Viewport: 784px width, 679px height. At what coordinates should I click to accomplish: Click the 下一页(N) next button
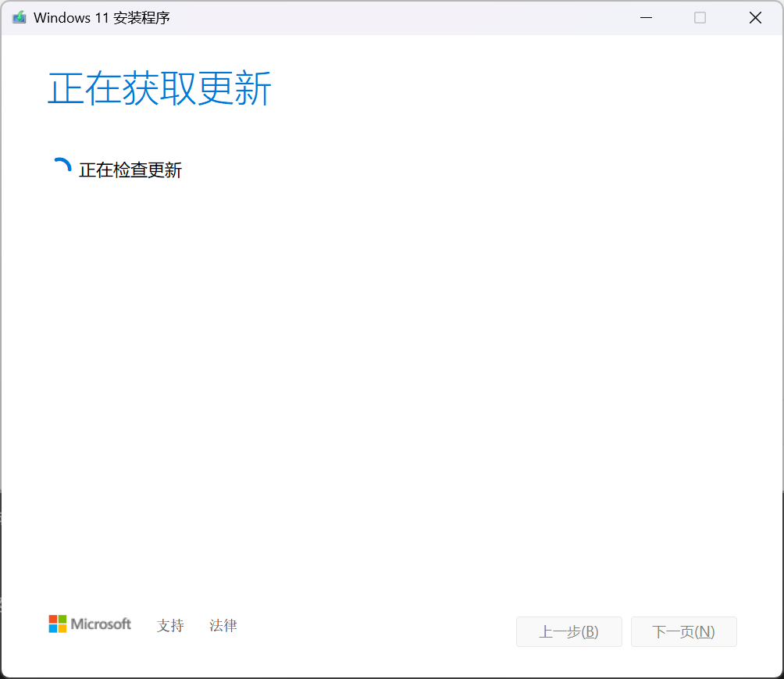click(683, 631)
